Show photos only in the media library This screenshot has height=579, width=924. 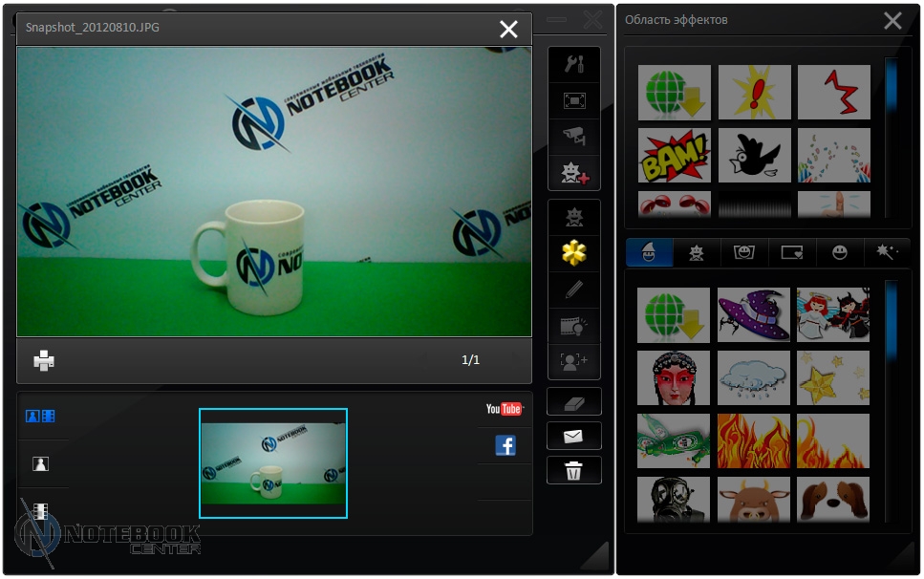pos(40,464)
